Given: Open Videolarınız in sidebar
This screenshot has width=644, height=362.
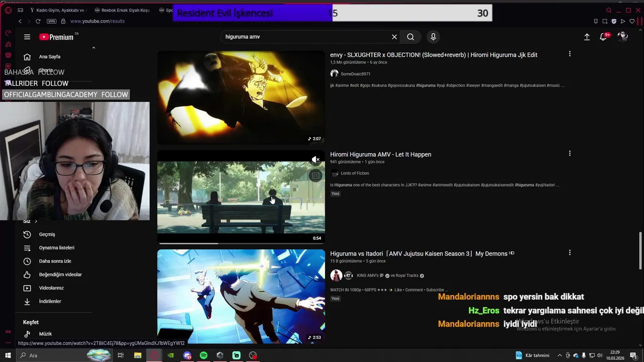Looking at the screenshot, I should coord(51,288).
